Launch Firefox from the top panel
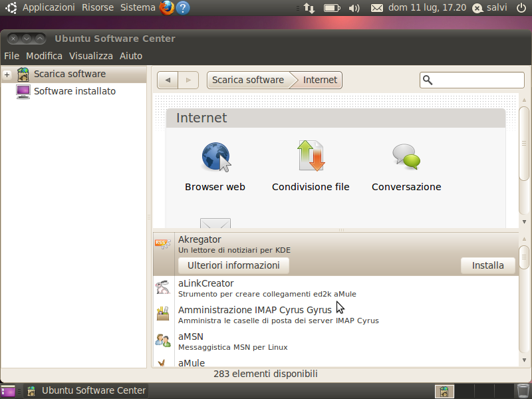Viewport: 532px width, 399px height. (x=167, y=8)
